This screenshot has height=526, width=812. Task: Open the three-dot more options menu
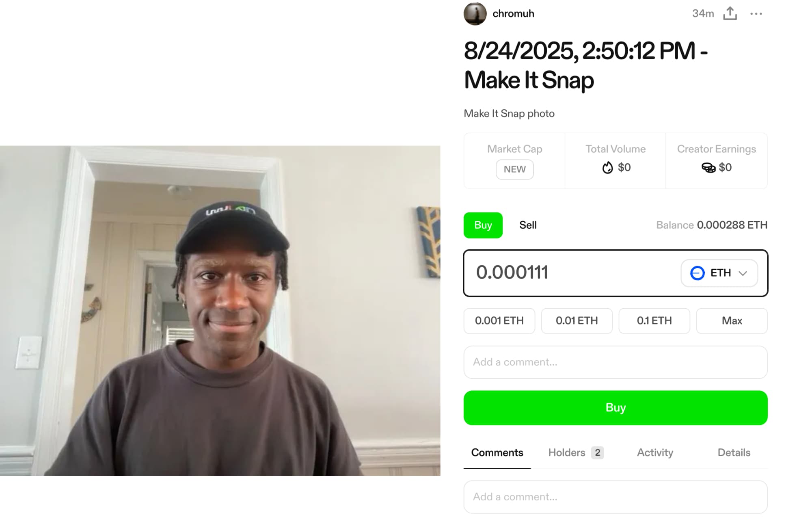point(756,14)
